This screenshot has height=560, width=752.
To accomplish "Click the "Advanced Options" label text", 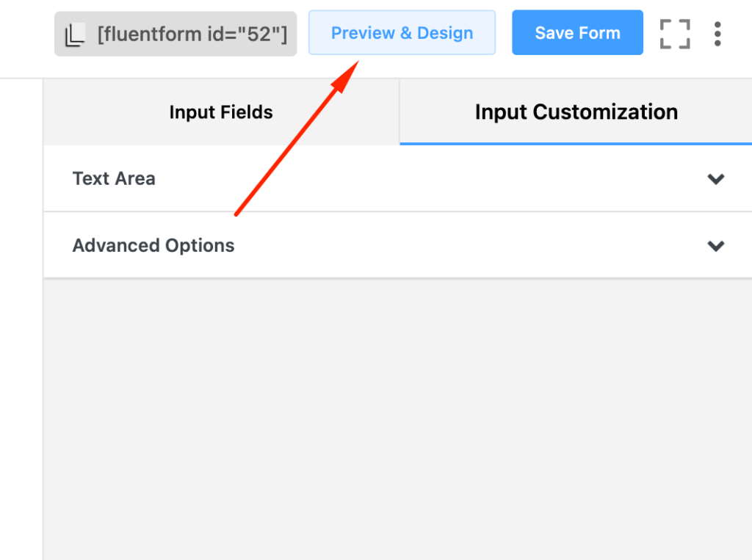I will pos(153,245).
